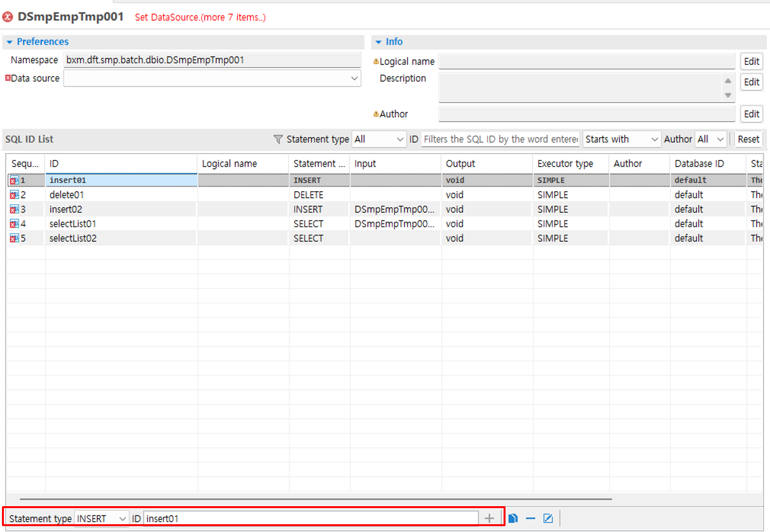
Task: Click the Logical name text field in Info
Action: coord(587,61)
